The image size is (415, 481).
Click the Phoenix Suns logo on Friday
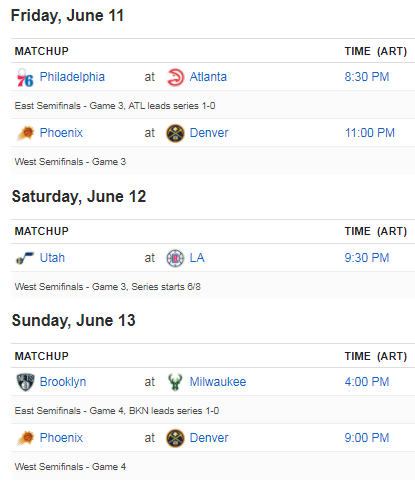tap(25, 133)
